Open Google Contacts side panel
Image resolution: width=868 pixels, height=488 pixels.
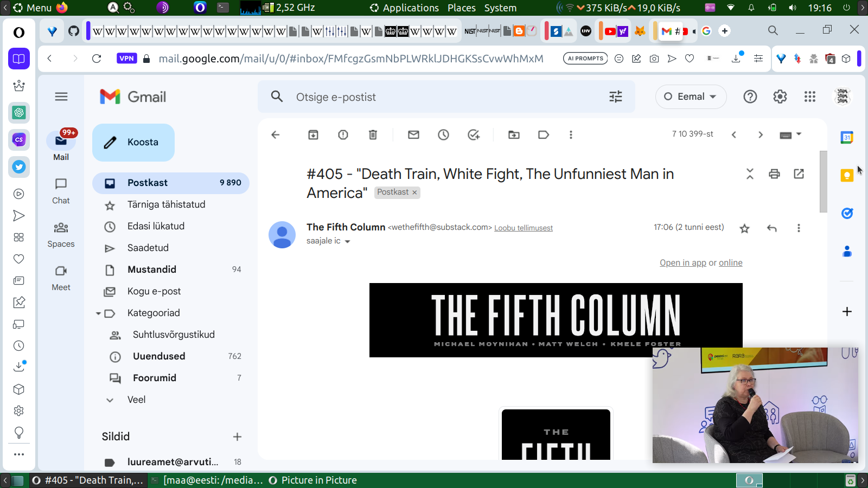point(847,251)
